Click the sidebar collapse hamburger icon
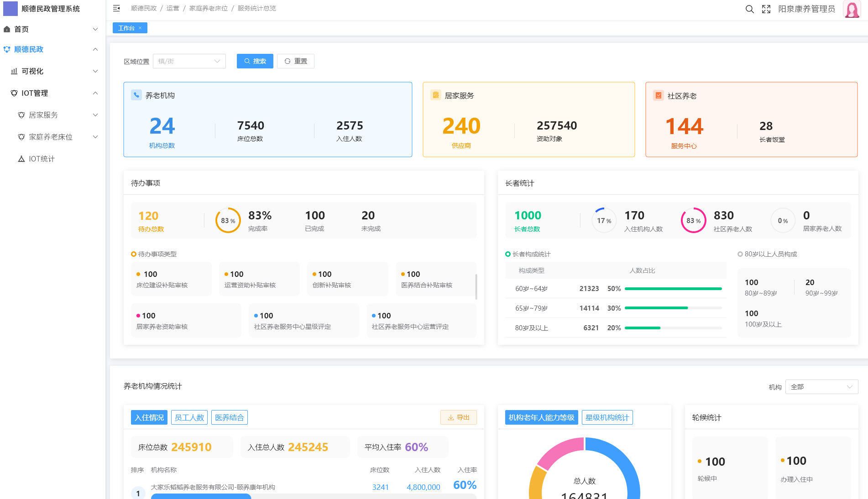The width and height of the screenshot is (868, 499). point(116,8)
